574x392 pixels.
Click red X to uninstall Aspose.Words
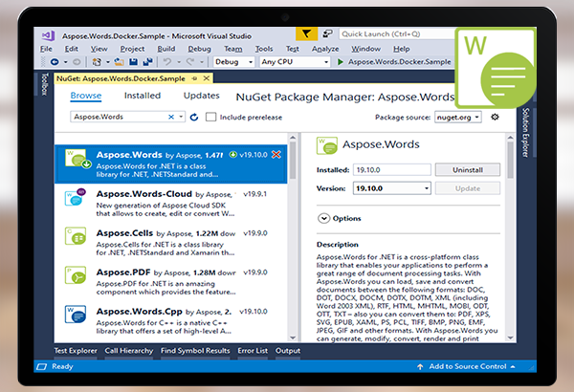pos(276,154)
